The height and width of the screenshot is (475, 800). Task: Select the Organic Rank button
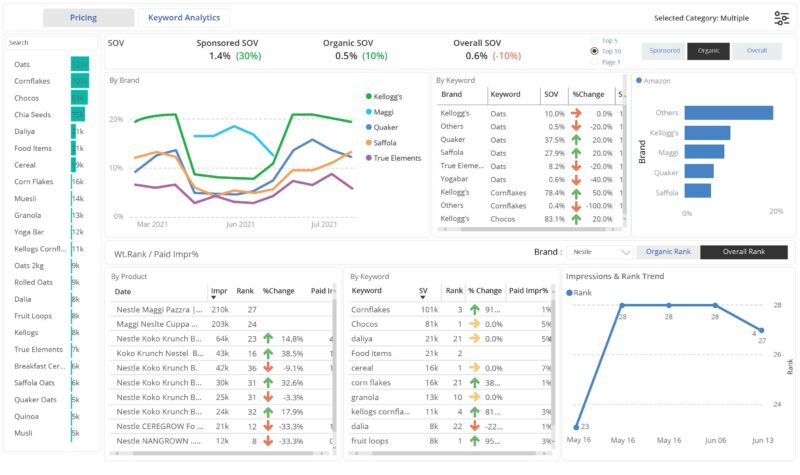pos(669,253)
